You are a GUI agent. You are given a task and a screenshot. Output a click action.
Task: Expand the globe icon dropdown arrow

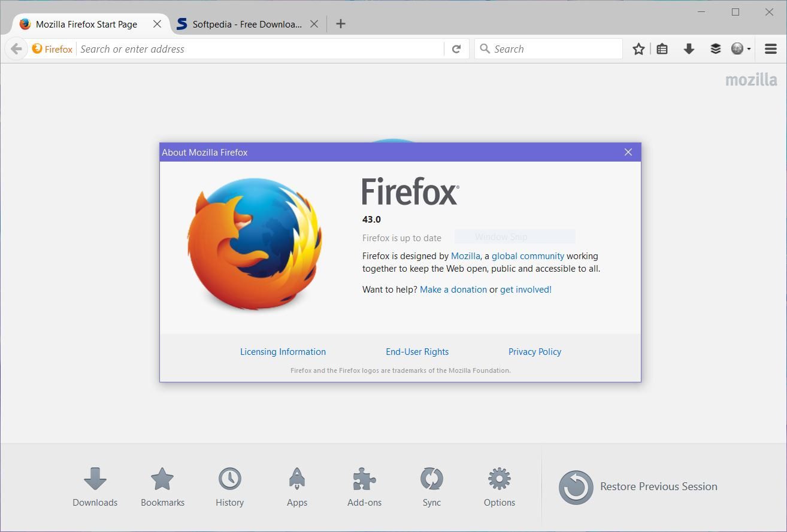749,50
